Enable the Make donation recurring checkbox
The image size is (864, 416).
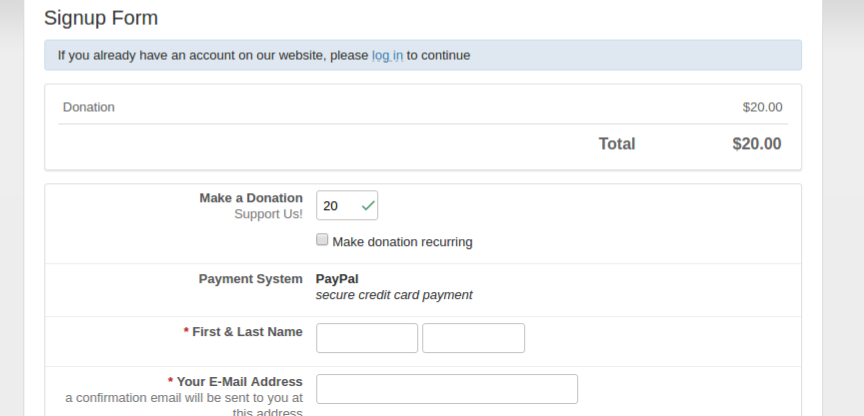point(322,240)
